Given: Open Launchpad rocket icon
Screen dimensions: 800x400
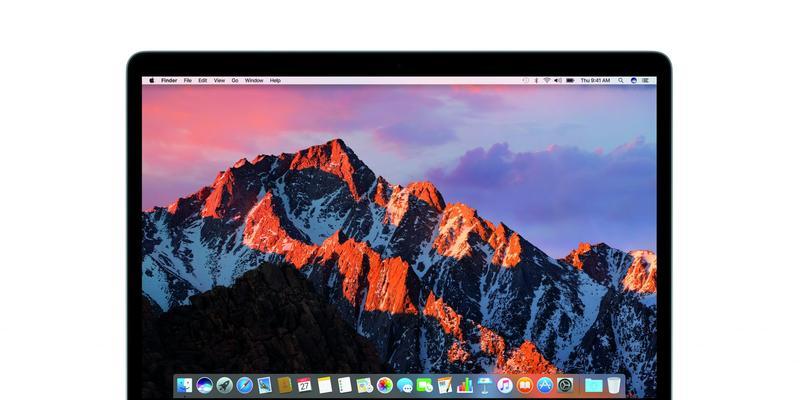Looking at the screenshot, I should [224, 385].
